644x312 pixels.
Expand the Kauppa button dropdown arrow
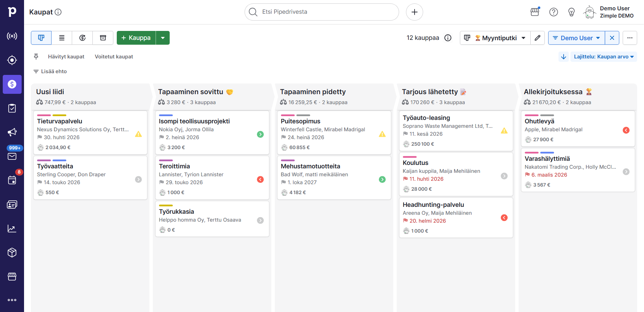tap(163, 38)
